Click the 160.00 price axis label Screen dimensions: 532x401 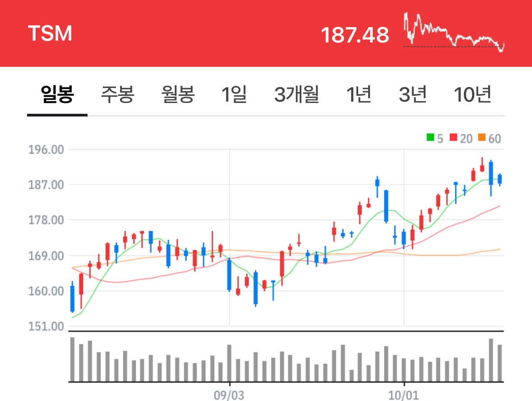46,291
